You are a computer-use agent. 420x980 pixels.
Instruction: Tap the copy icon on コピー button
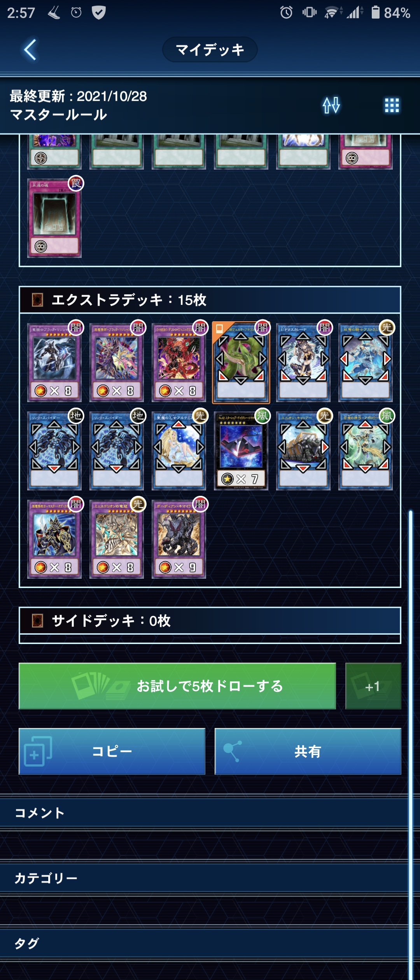pos(38,751)
